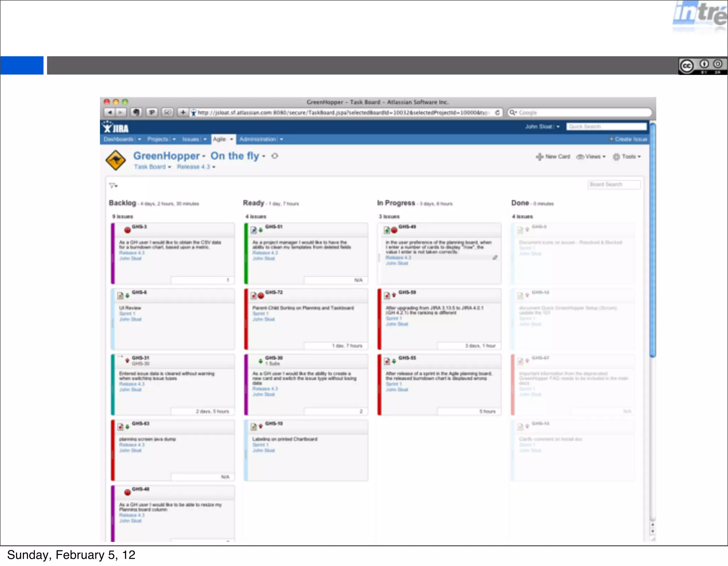Click the Creative Commons license badge
Screen dimensions: 728x566
702,66
